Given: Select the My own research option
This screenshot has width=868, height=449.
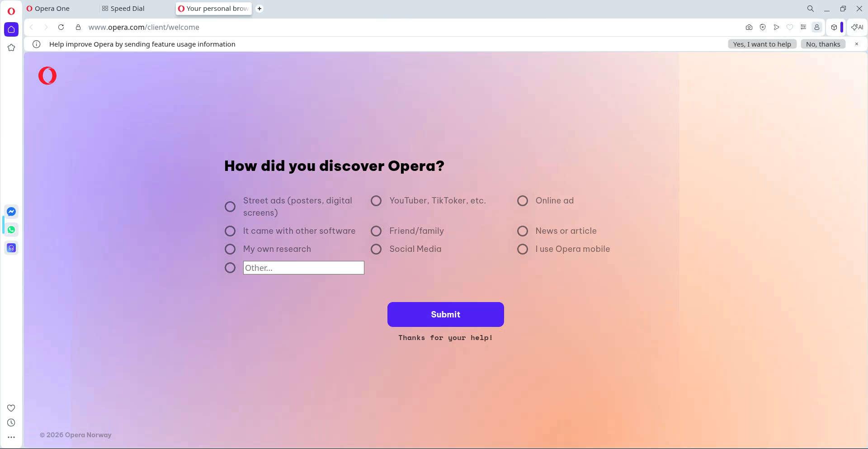Looking at the screenshot, I should 230,249.
